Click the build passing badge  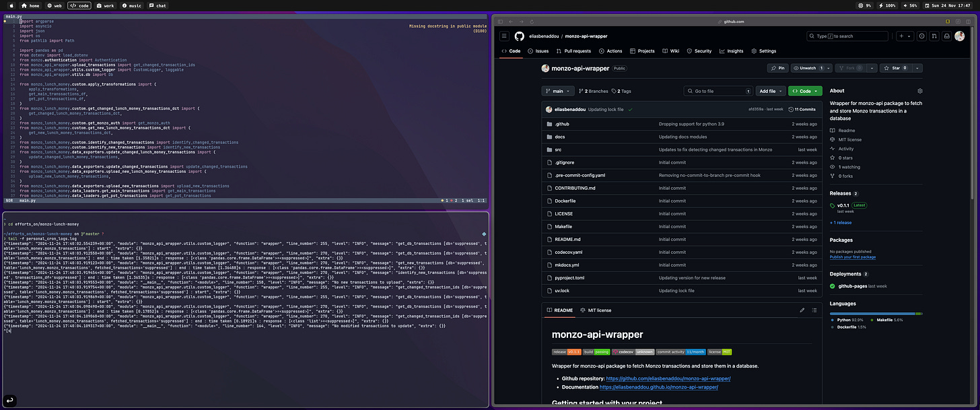pyautogui.click(x=596, y=351)
